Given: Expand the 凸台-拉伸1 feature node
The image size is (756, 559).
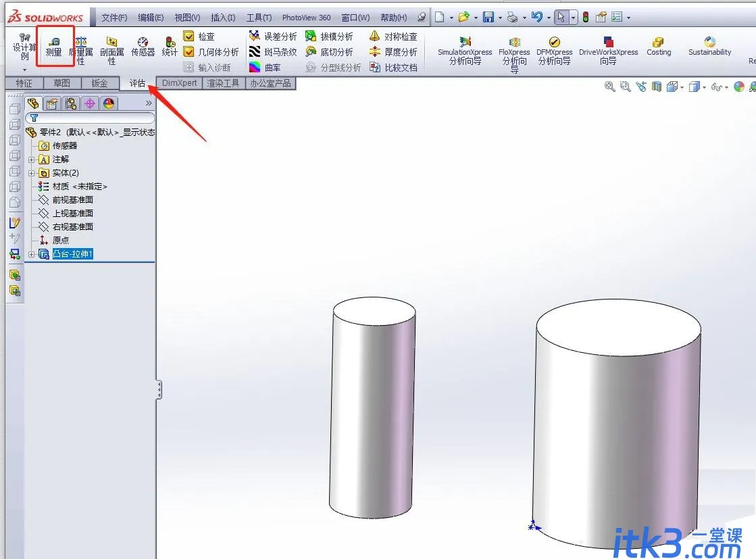Looking at the screenshot, I should [x=31, y=254].
